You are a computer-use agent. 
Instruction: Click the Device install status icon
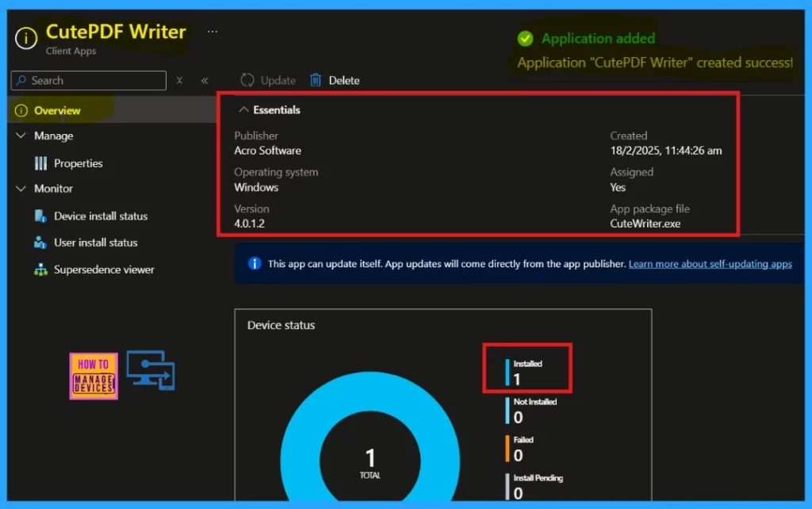point(40,216)
